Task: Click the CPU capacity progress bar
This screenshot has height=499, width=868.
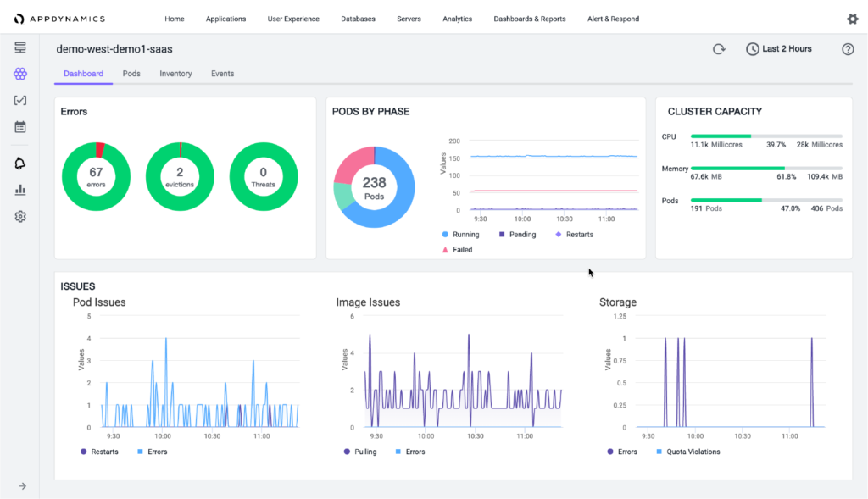Action: click(766, 136)
